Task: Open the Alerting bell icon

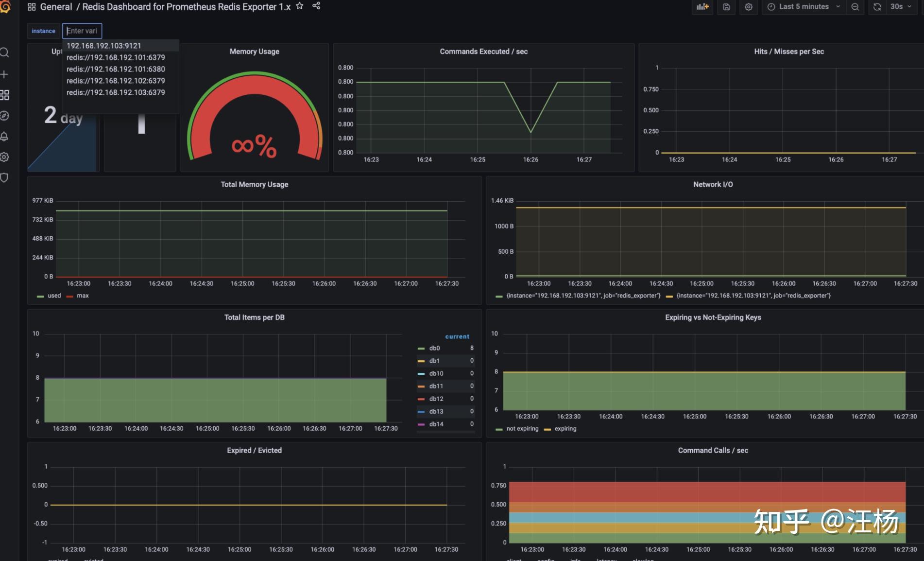Action: pos(4,137)
